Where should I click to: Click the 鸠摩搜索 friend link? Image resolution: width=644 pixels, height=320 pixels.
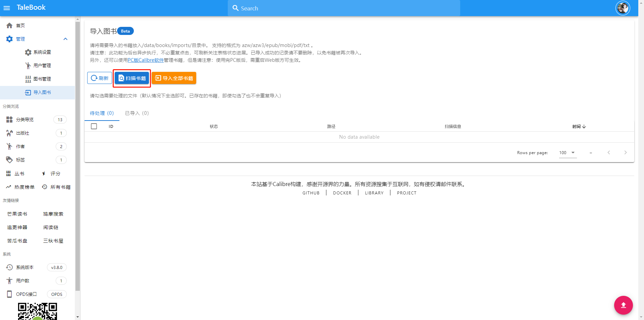pos(53,214)
